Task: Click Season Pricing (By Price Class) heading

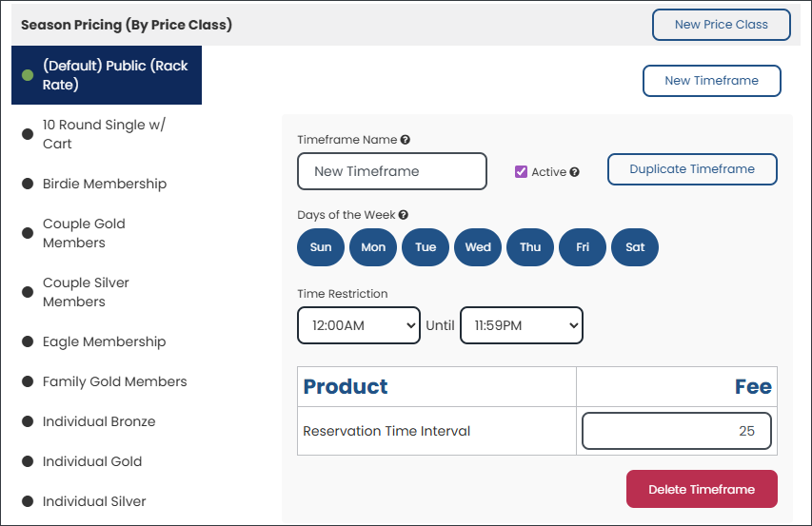Action: (x=127, y=25)
